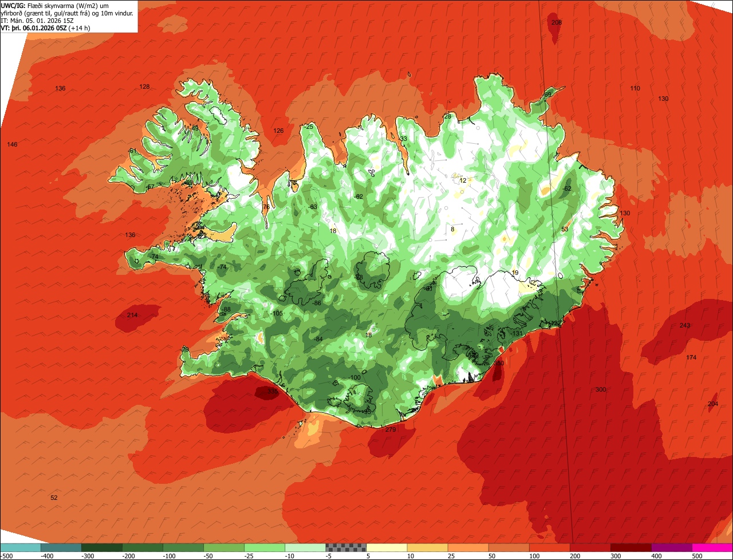
Task: Click the checkered legend swatch between -5 and 5
Action: tap(346, 547)
